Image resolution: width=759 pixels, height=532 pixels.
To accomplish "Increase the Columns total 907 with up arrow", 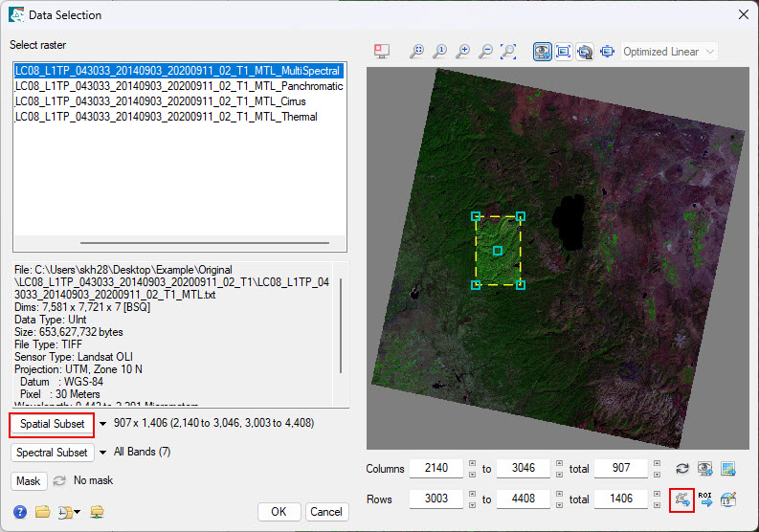I will pyautogui.click(x=657, y=463).
